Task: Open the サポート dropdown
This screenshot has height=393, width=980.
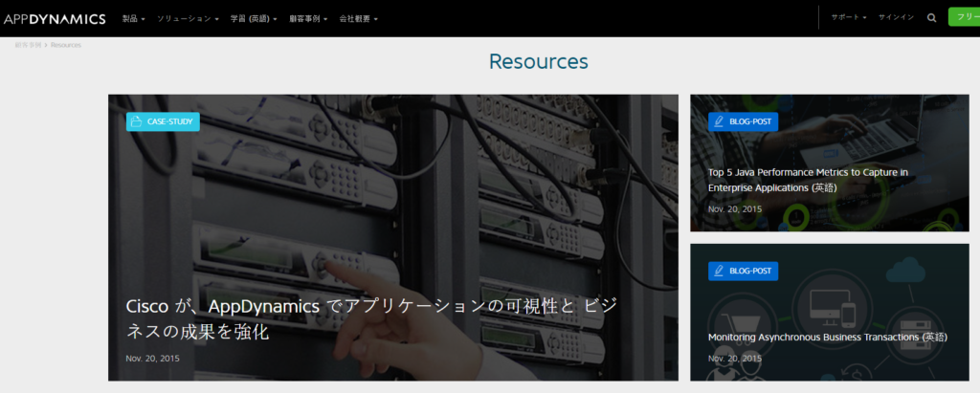Action: 849,17
